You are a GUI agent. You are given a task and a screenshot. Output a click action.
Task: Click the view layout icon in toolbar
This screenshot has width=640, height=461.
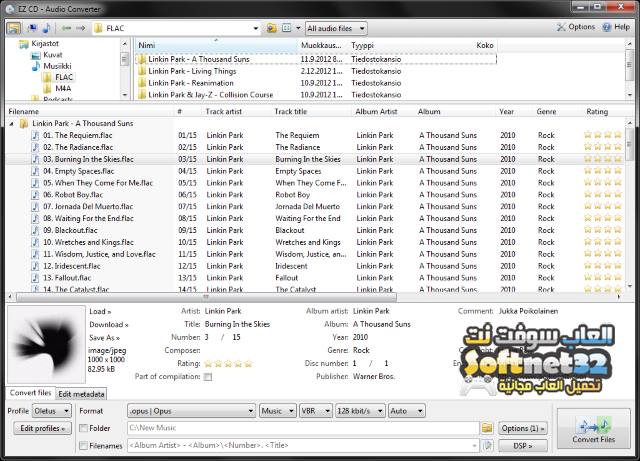coord(287,28)
